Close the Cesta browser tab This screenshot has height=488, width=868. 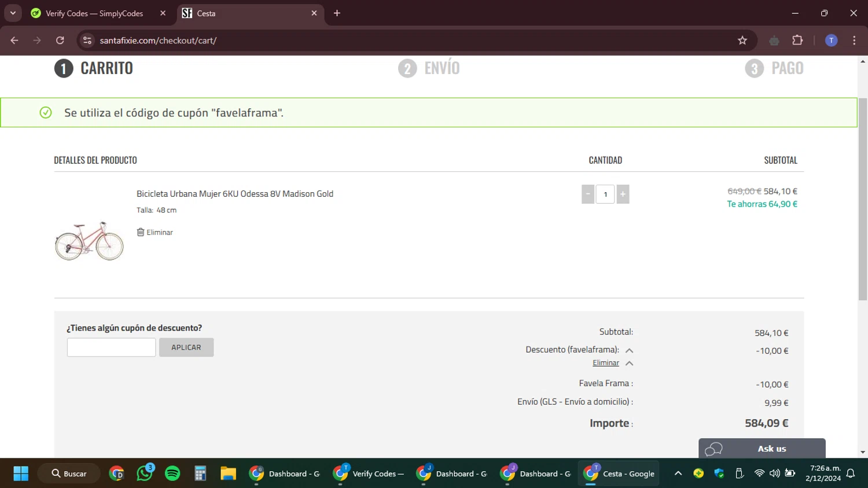click(x=314, y=13)
